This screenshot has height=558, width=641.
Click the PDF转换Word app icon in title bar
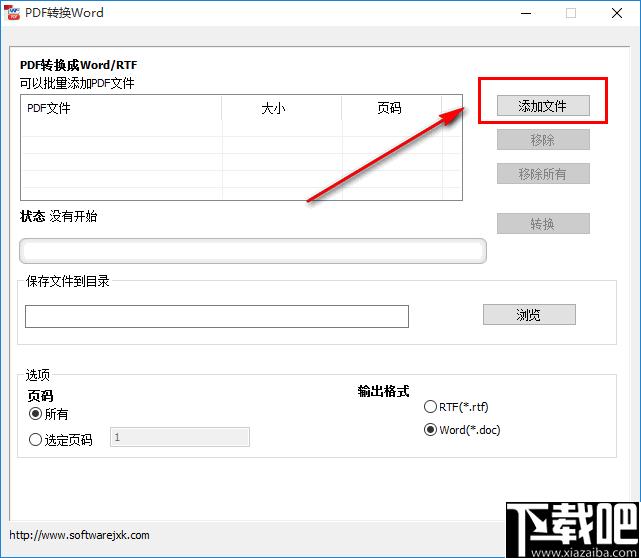tap(12, 13)
